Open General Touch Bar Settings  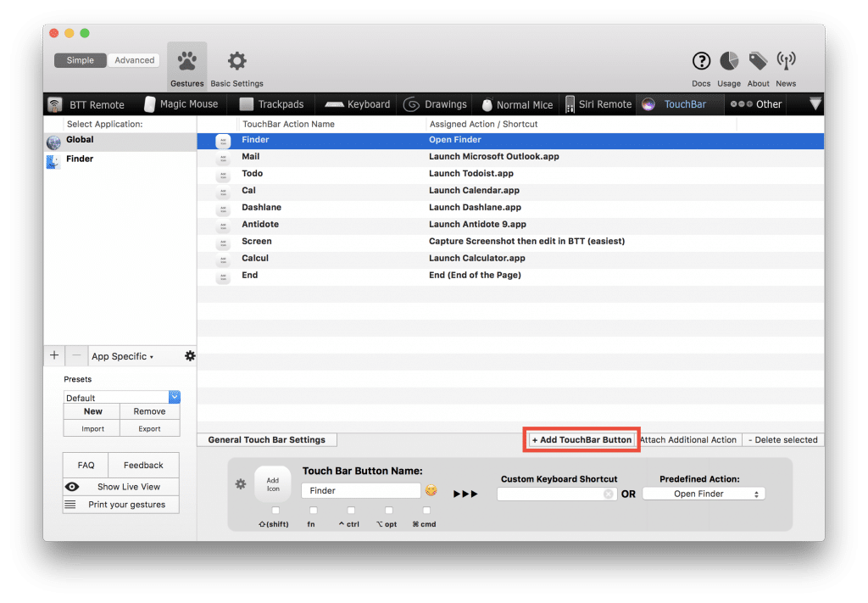[267, 439]
